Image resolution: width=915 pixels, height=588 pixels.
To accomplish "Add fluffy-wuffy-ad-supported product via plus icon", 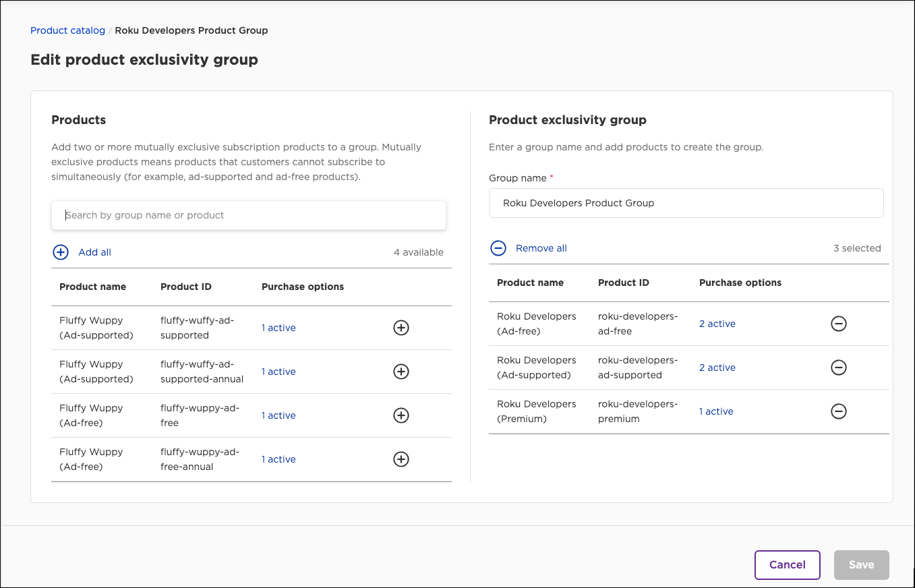I will click(401, 328).
